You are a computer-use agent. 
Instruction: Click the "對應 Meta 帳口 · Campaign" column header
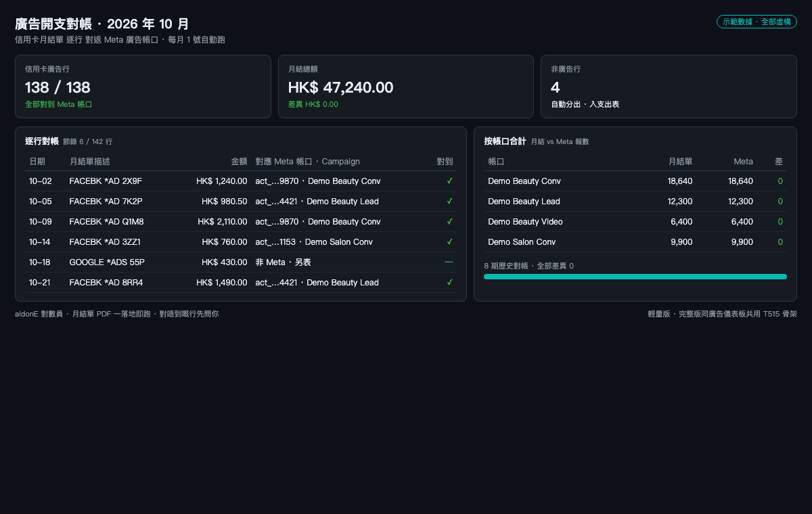pyautogui.click(x=308, y=162)
